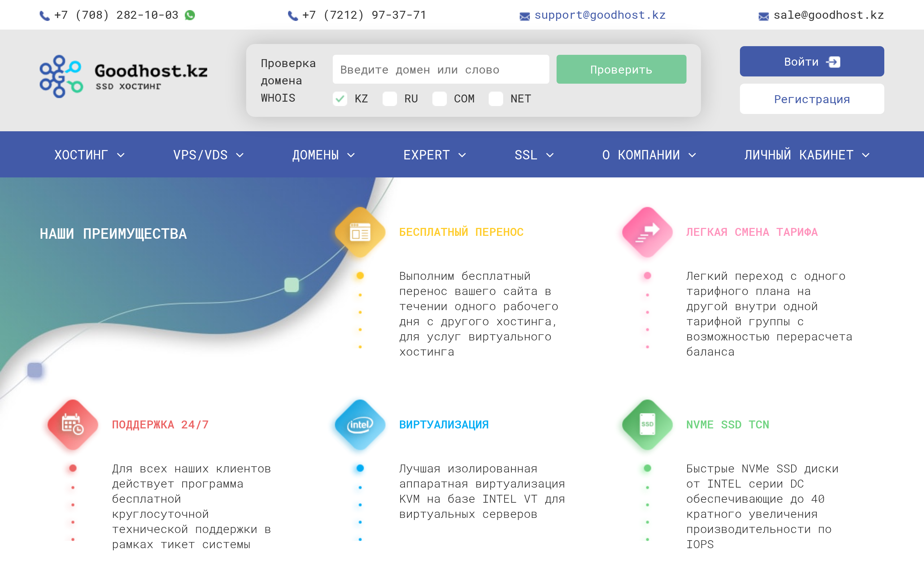Viewport: 924px width, 577px height.
Task: Click the green Проверить button
Action: 621,70
